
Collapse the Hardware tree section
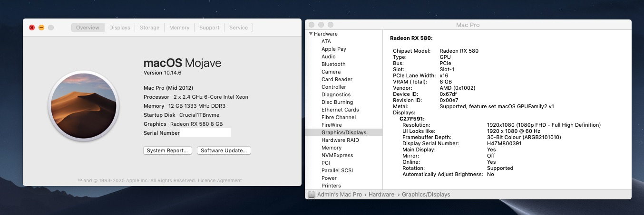311,34
